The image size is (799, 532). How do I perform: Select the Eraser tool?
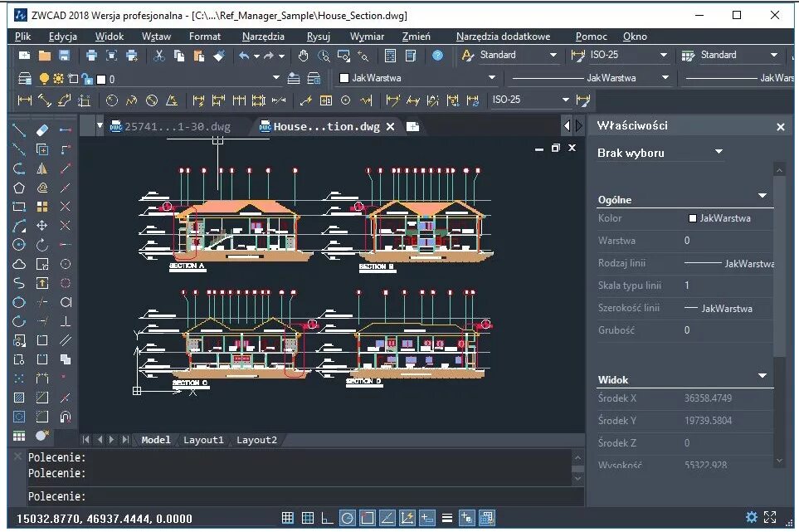(41, 129)
